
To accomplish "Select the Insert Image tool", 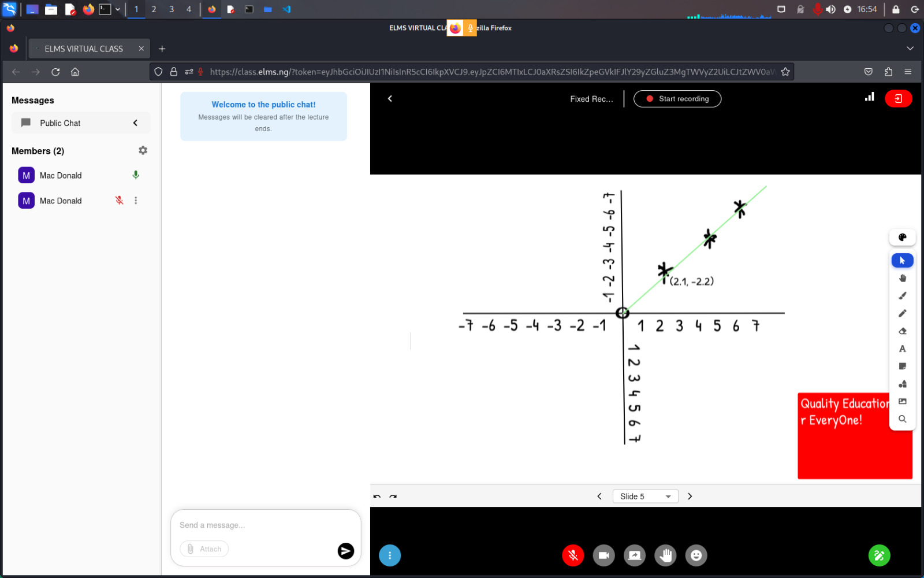I will pos(902,401).
